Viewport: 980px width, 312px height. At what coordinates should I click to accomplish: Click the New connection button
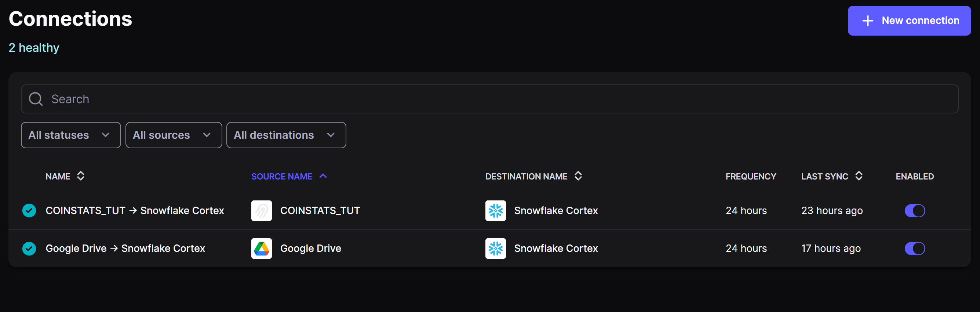(909, 21)
